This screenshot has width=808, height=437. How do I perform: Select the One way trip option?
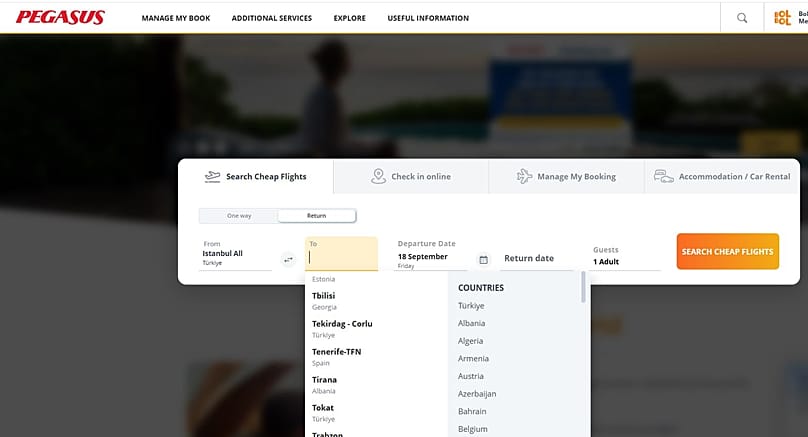[x=239, y=216]
